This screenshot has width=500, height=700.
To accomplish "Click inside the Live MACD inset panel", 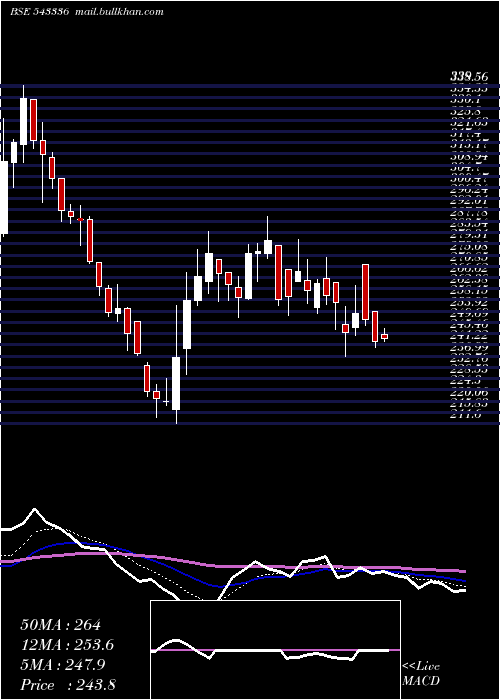I will point(275,650).
